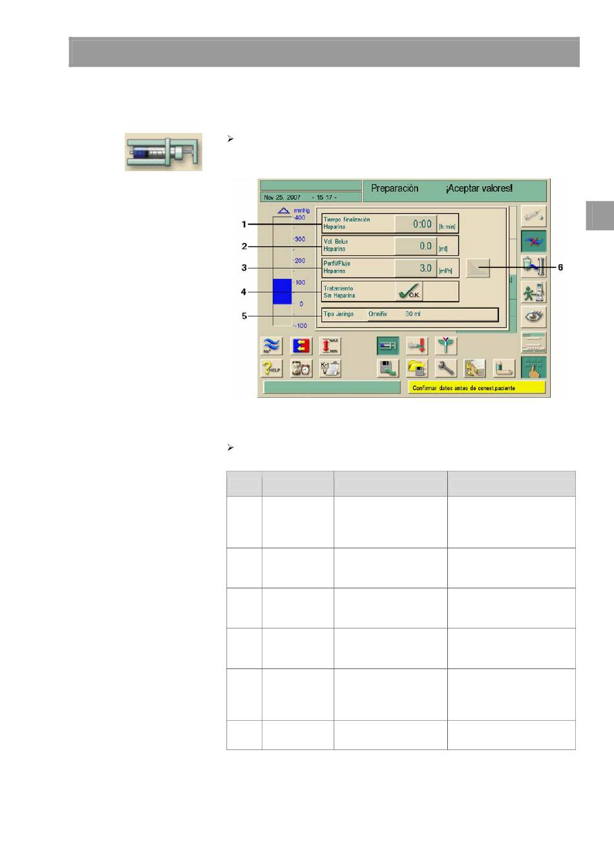Click the patient connect to machine icon
614x868 pixels.
click(534, 292)
